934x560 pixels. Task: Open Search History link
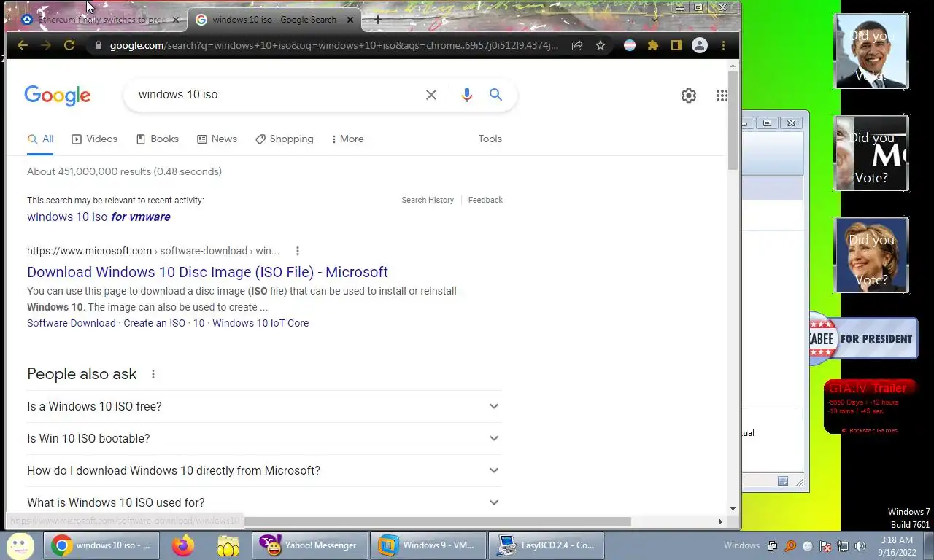[x=428, y=200]
